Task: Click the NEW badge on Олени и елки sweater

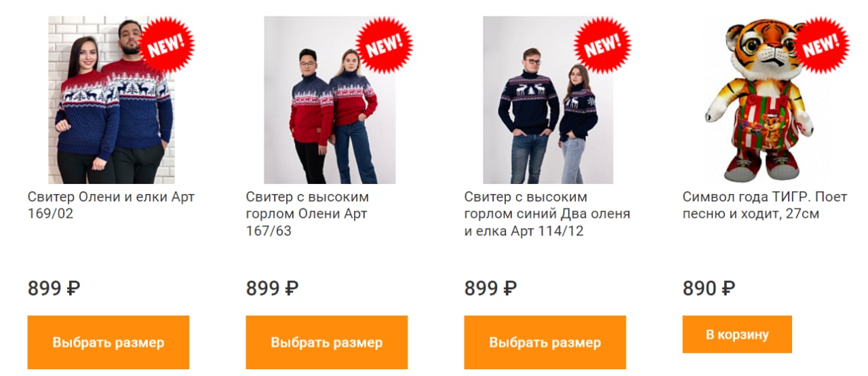Action: pyautogui.click(x=166, y=45)
